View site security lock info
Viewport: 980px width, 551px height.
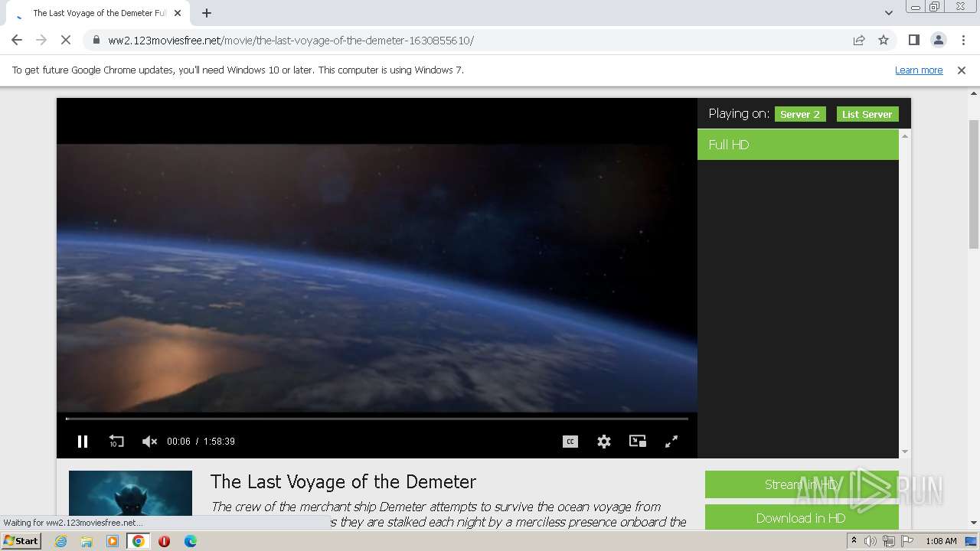[x=96, y=40]
